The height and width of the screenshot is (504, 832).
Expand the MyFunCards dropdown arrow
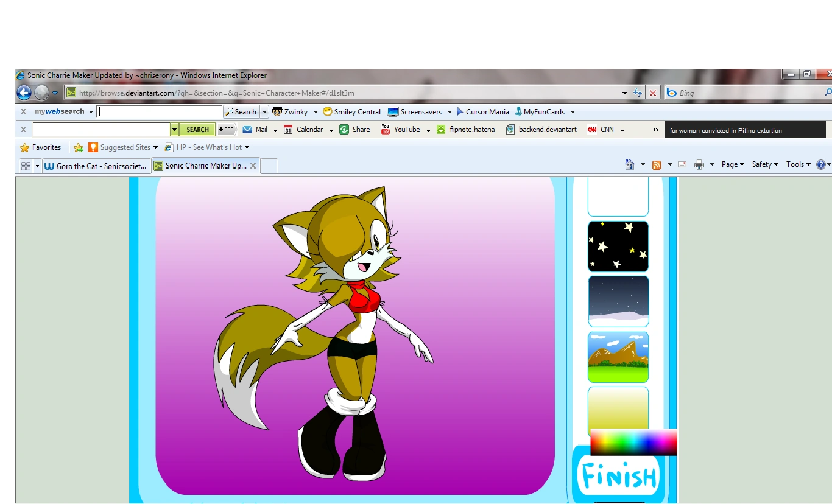tap(573, 112)
